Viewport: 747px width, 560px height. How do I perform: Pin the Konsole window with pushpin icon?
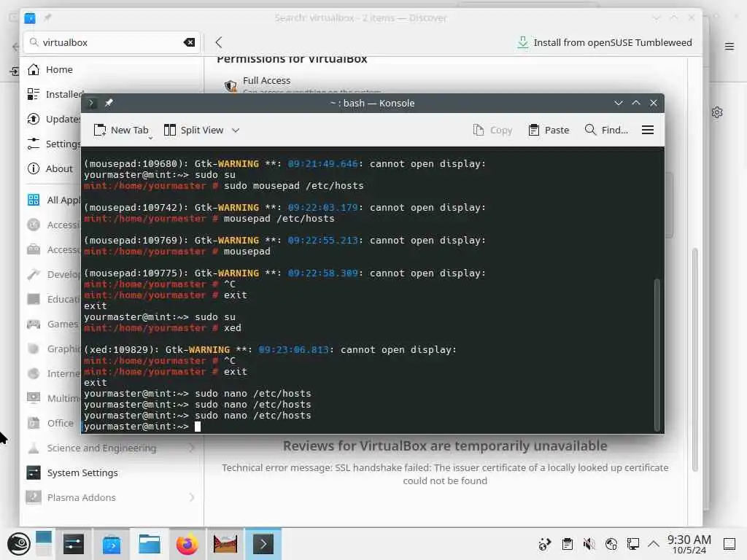(x=109, y=103)
